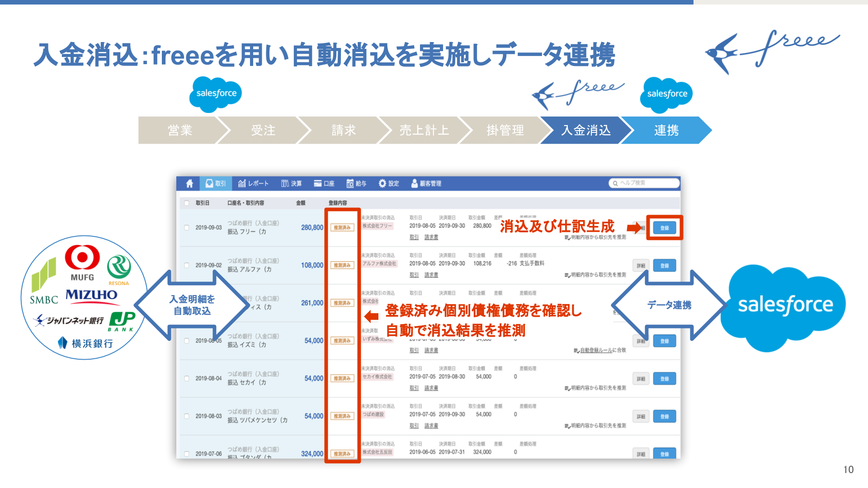Open 請求書 link in the 株式会社フリー row
Screen dimensions: 868x488
tap(431, 237)
